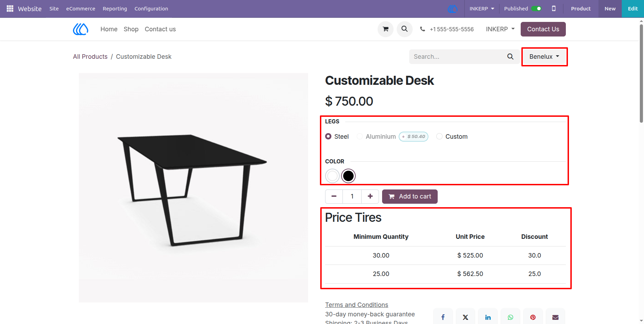Toggle the Published switch off
This screenshot has width=644, height=324.
click(x=536, y=8)
